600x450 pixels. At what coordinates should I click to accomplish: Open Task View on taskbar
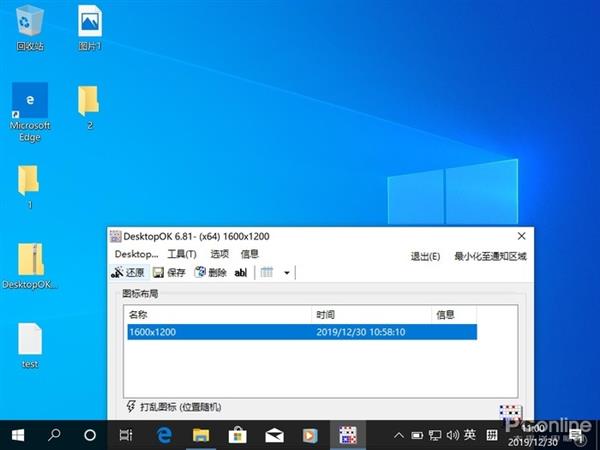(x=126, y=435)
